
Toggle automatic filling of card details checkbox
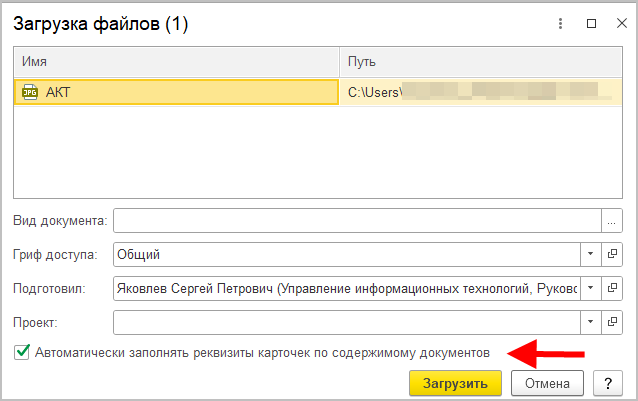(x=22, y=352)
